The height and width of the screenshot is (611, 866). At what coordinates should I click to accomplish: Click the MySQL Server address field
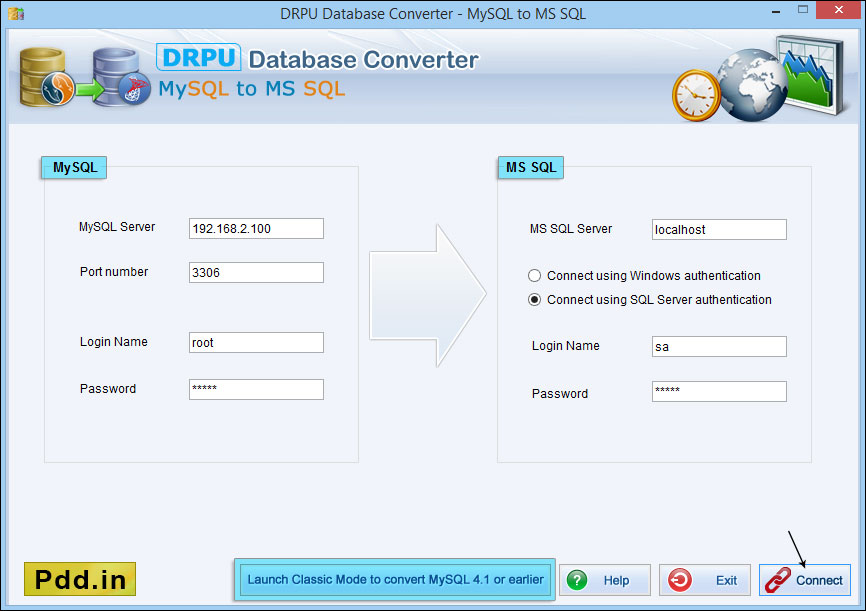click(x=256, y=228)
